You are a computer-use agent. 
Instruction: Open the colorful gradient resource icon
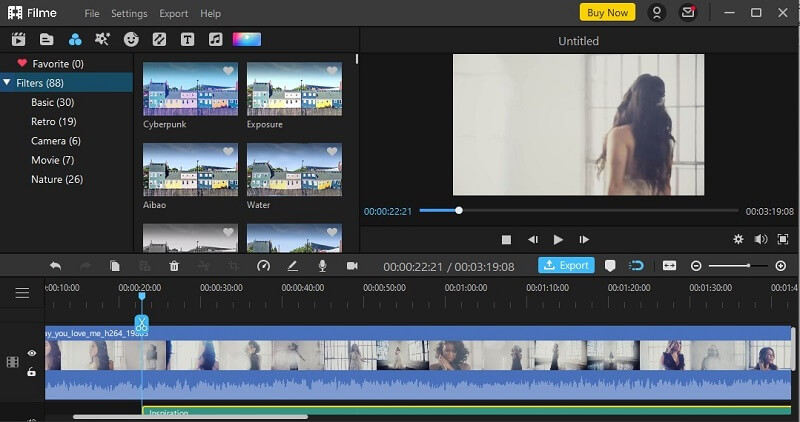(247, 39)
